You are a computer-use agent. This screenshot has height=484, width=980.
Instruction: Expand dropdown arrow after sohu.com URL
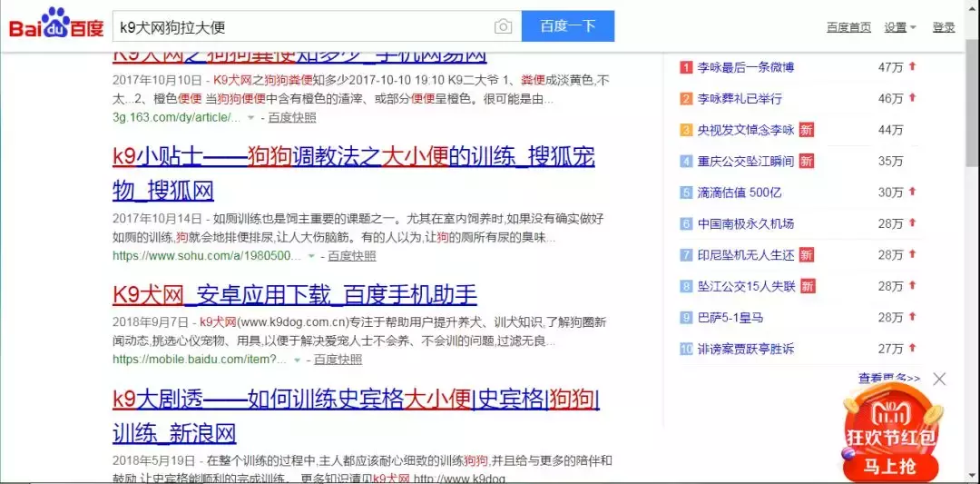click(x=310, y=256)
